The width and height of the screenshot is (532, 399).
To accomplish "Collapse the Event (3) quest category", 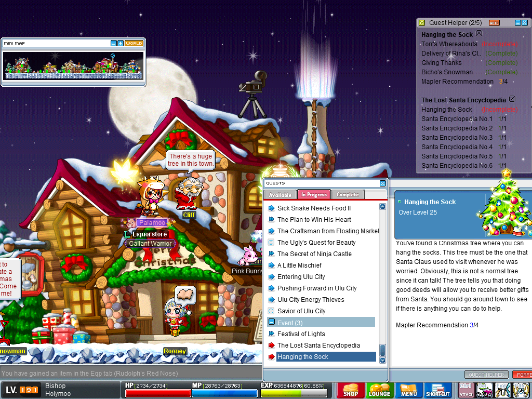I will [271, 322].
